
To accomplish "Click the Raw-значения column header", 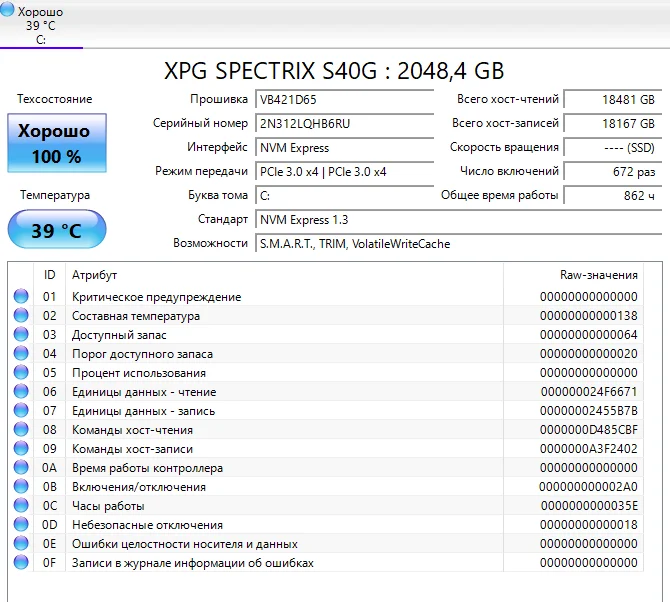I will pos(573,275).
